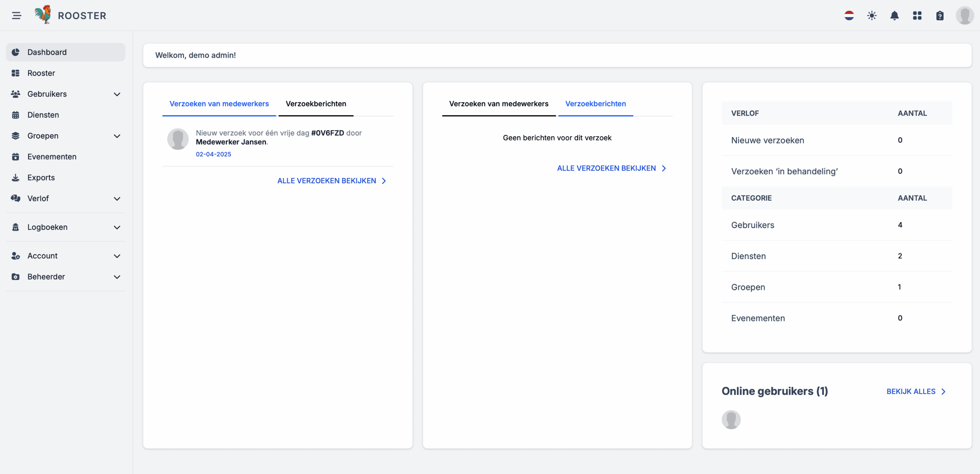Expand the Verlof submenu
The height and width of the screenshot is (474, 980).
pos(117,199)
